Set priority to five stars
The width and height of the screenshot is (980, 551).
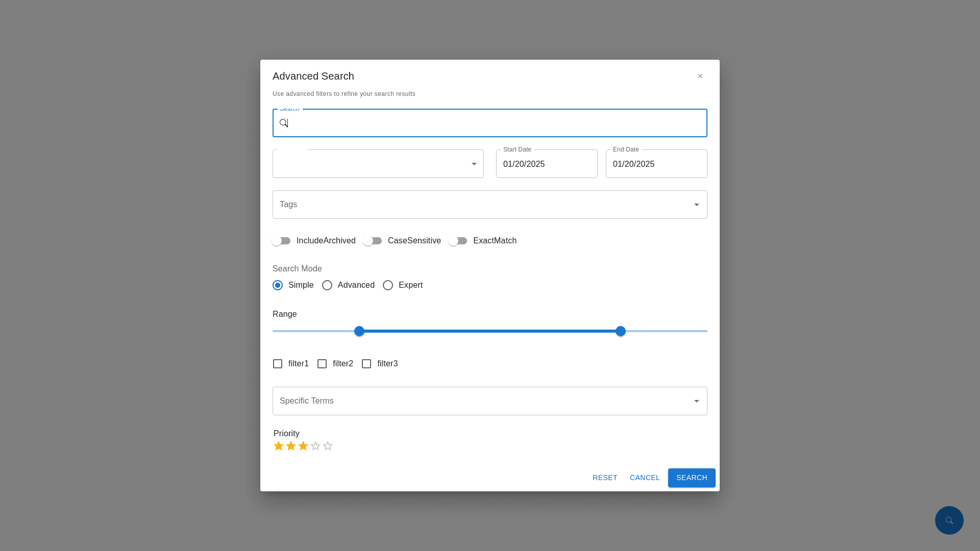click(x=328, y=446)
